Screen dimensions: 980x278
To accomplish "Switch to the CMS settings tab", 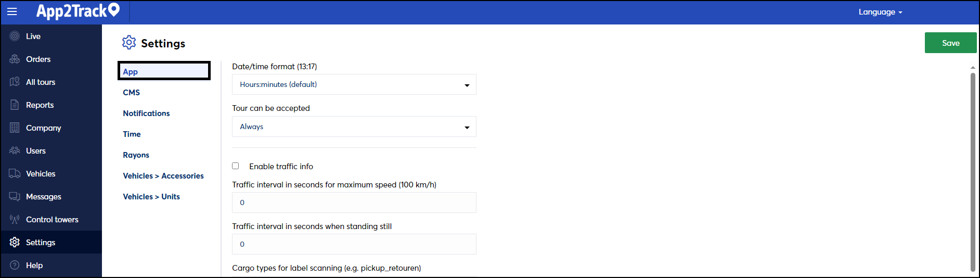I will (x=132, y=92).
